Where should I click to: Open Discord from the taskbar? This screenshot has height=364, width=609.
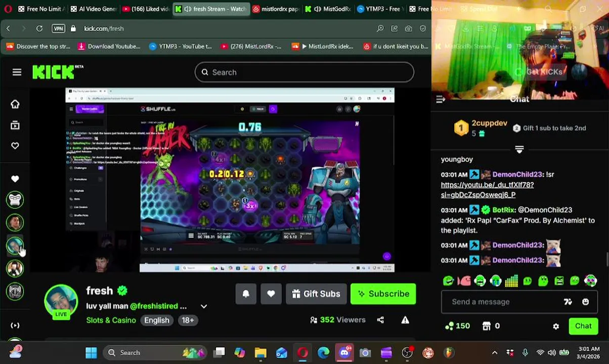pyautogui.click(x=344, y=352)
